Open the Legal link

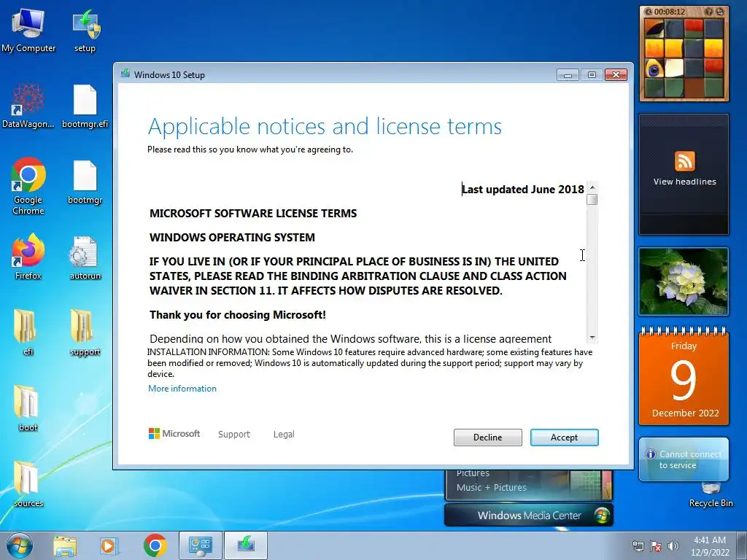284,435
